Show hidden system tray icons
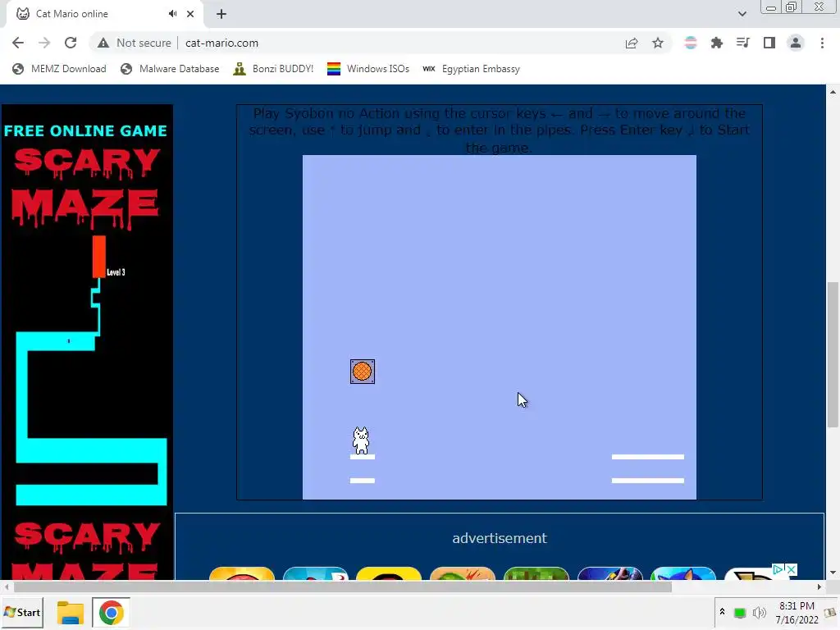Viewport: 840px width, 630px height. (722, 612)
